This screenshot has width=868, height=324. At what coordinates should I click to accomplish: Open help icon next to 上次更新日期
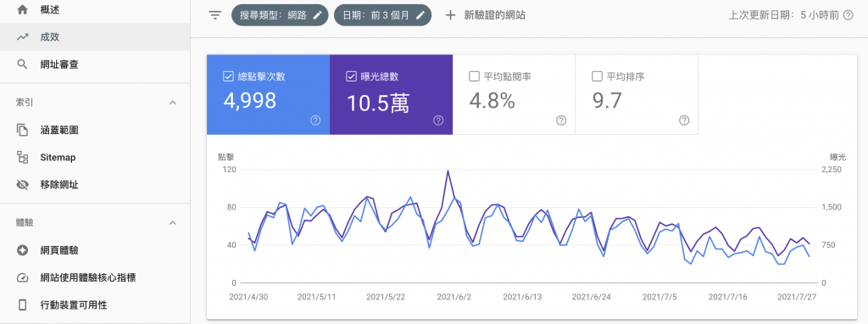(x=848, y=15)
